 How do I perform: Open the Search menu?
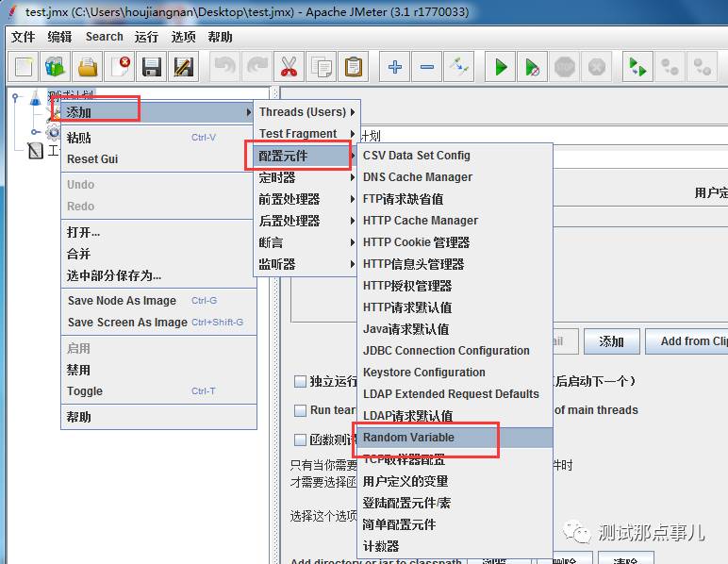(105, 37)
